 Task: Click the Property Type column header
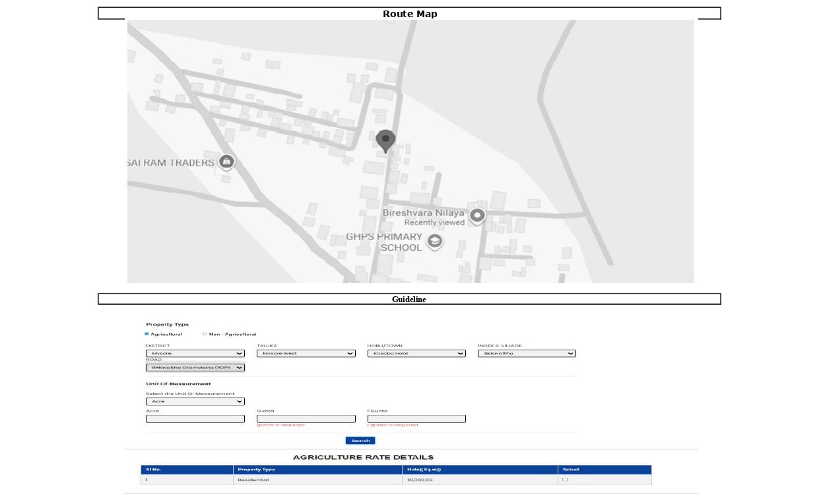pos(257,470)
